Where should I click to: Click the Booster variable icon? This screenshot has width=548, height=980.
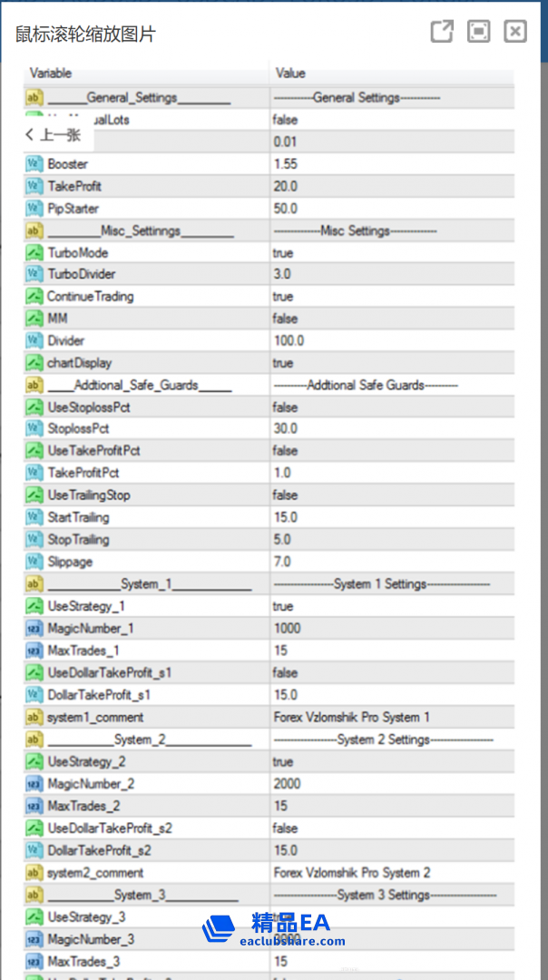[x=34, y=164]
